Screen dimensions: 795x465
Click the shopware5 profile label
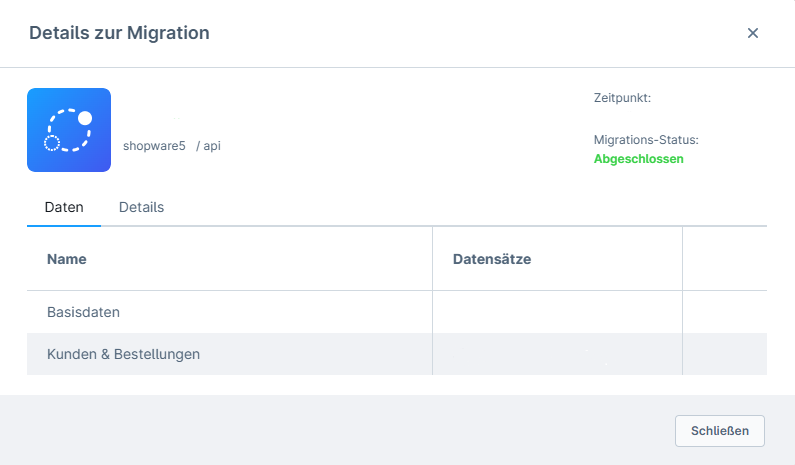[x=154, y=146]
